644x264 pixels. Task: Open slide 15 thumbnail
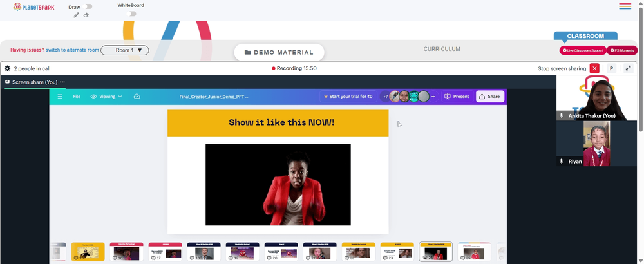[88, 252]
